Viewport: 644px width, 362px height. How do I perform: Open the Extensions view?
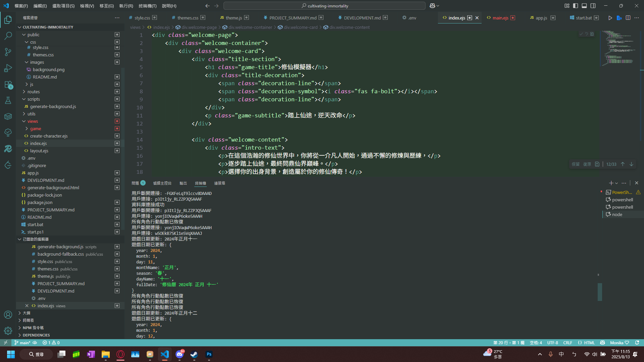click(x=8, y=85)
